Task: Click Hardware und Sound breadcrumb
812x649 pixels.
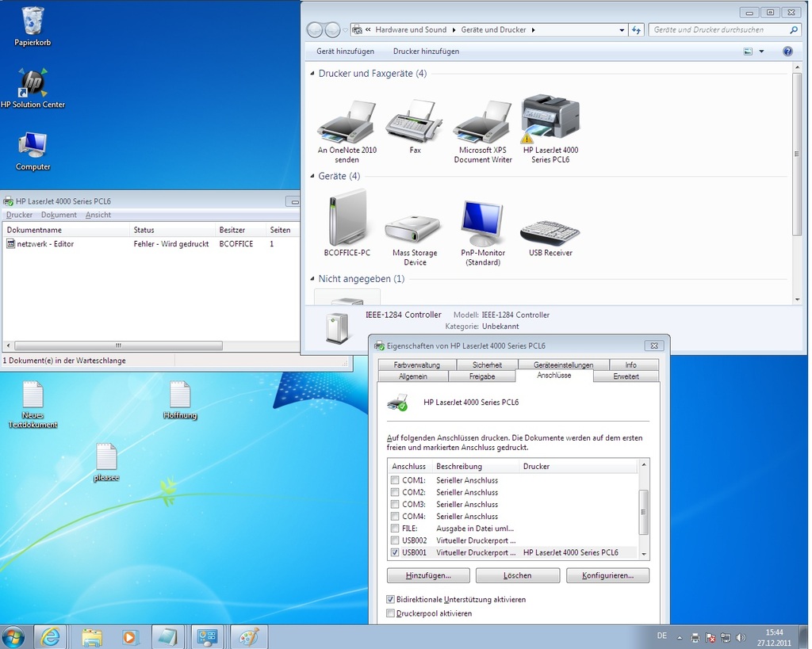Action: pyautogui.click(x=411, y=30)
